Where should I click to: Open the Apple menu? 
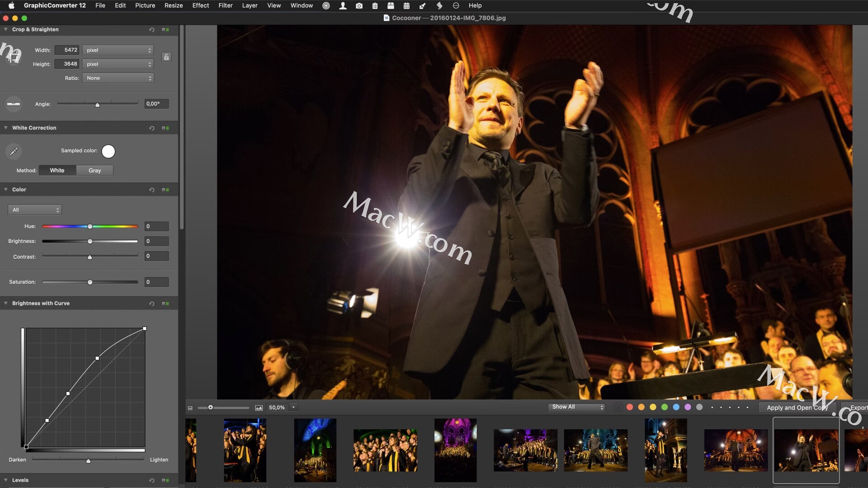click(x=11, y=5)
